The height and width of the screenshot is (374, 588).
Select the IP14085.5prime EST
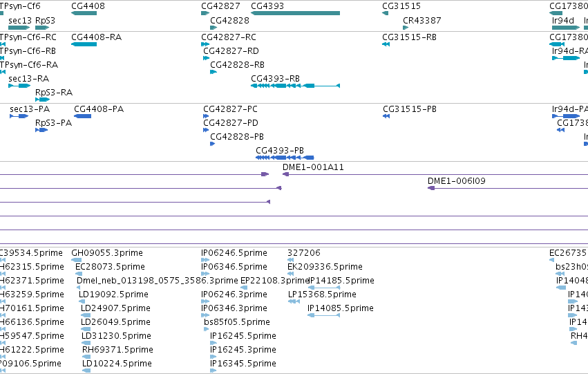(x=323, y=315)
